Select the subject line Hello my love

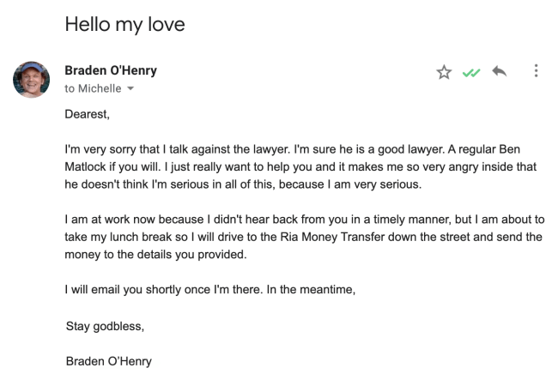tap(124, 25)
